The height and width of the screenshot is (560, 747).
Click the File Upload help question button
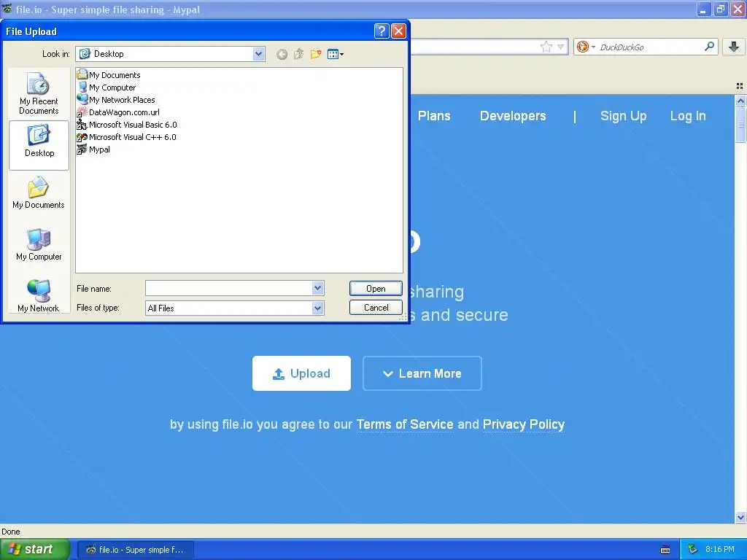click(382, 31)
